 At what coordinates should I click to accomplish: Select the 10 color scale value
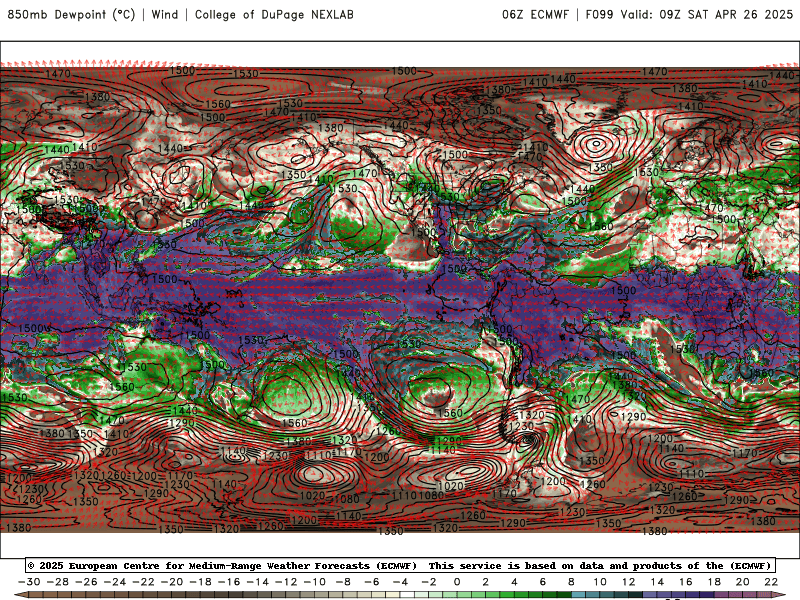[600, 582]
